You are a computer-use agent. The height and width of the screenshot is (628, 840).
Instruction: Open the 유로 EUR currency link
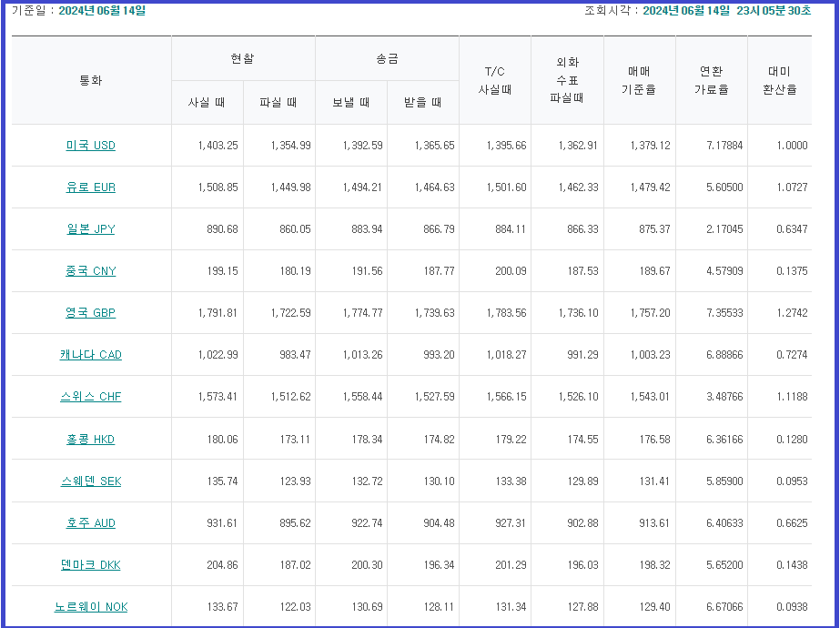click(90, 187)
